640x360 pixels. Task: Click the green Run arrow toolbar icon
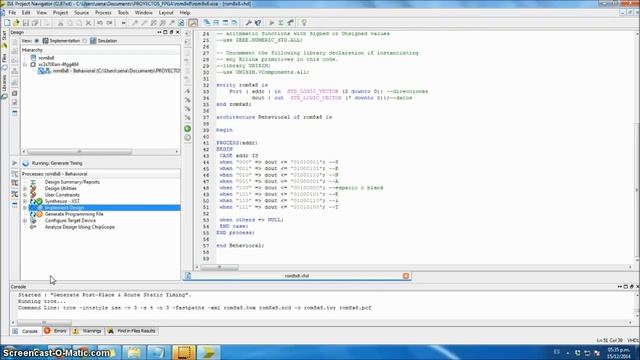tap(271, 23)
